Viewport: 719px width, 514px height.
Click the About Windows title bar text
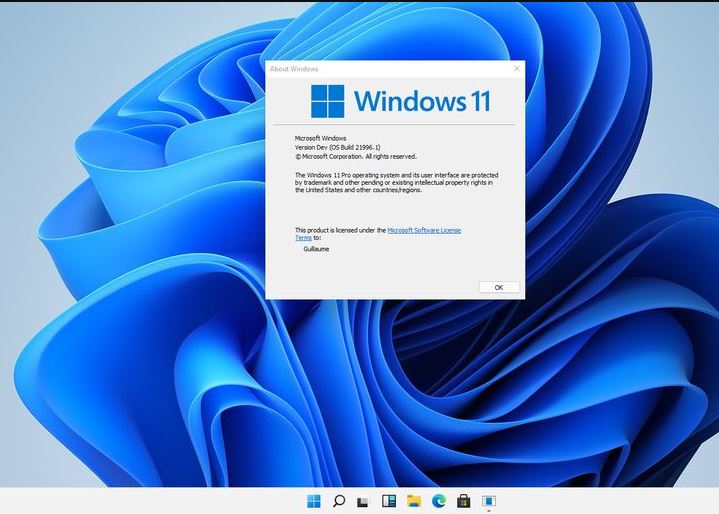(x=294, y=69)
